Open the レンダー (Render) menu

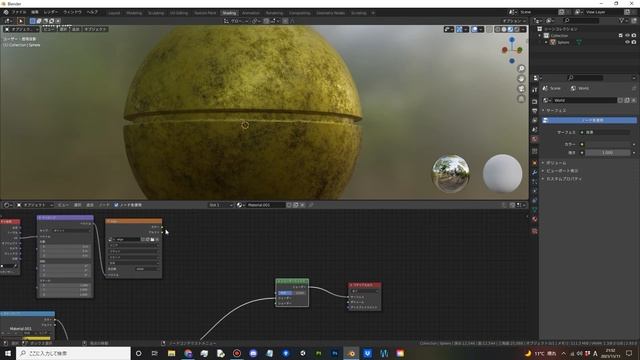tap(51, 12)
